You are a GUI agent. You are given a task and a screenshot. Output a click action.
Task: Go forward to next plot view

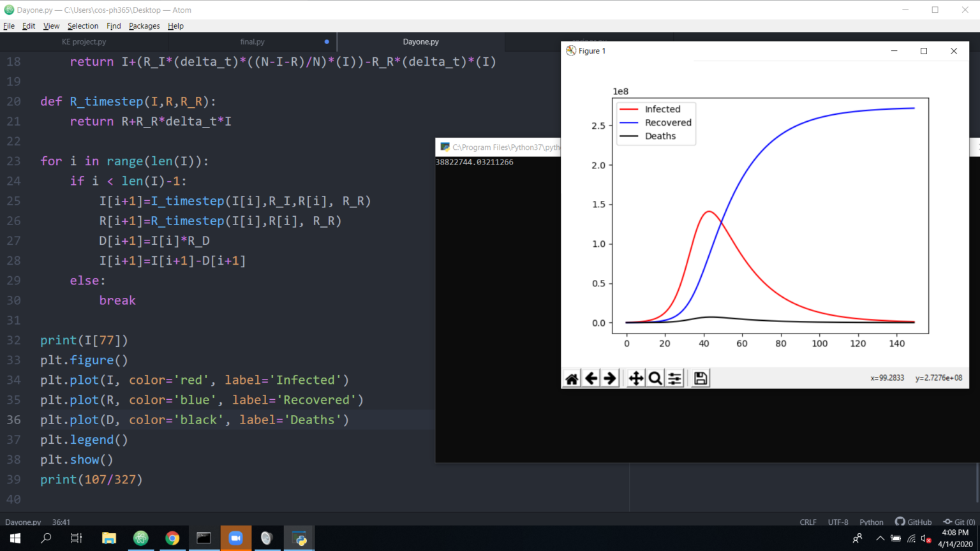[610, 379]
